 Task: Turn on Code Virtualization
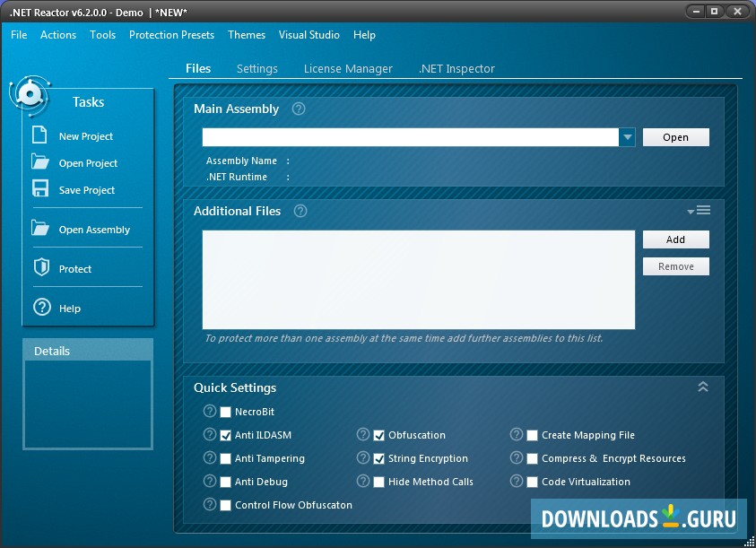pos(533,482)
